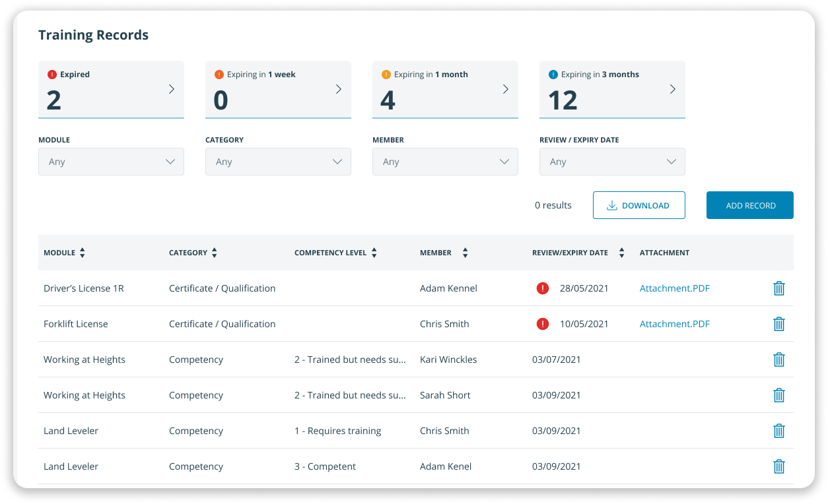Expand the Category filter dropdown
Screen dimensions: 828x504
pyautogui.click(x=278, y=162)
